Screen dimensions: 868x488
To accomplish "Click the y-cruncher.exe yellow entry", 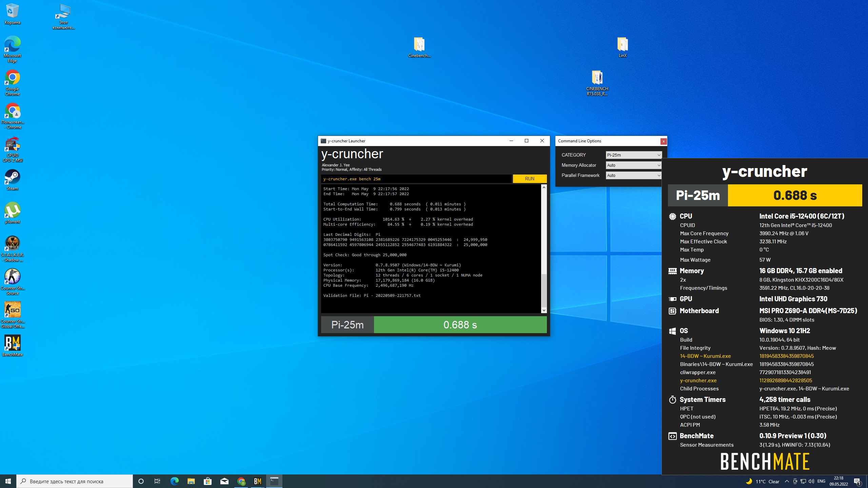I will 698,381.
